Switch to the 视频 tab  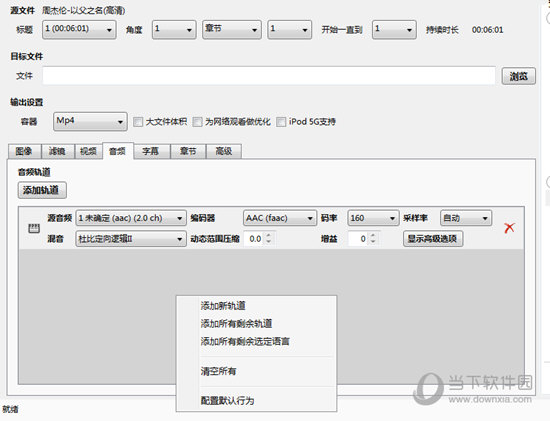coord(88,151)
